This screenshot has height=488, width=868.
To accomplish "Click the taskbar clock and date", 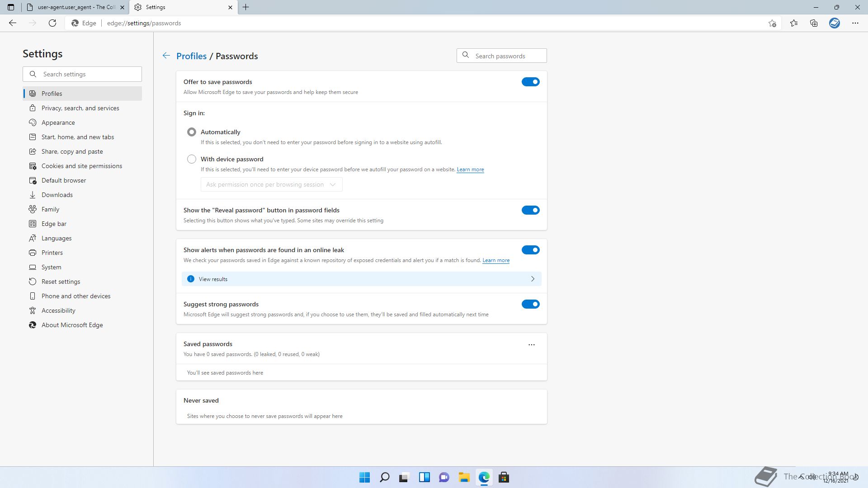I will click(x=836, y=477).
